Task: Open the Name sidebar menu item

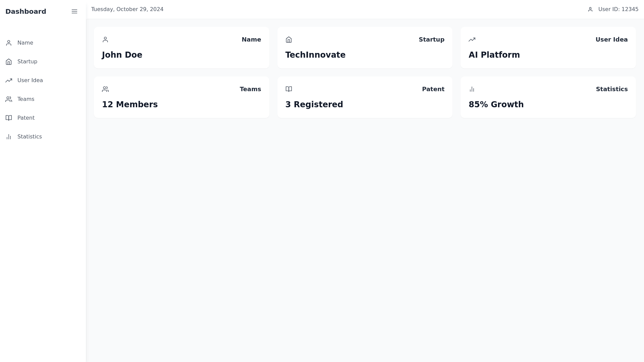Action: pyautogui.click(x=25, y=43)
